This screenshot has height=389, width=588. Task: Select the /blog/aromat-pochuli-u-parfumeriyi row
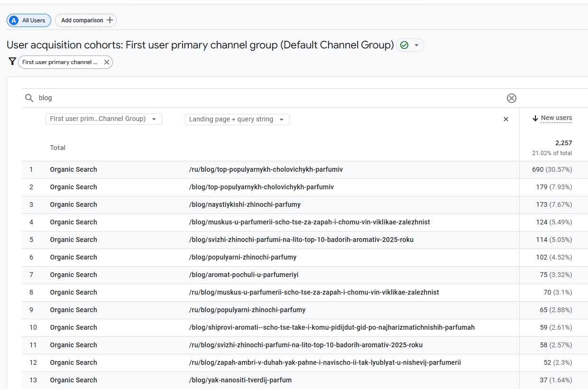[244, 275]
